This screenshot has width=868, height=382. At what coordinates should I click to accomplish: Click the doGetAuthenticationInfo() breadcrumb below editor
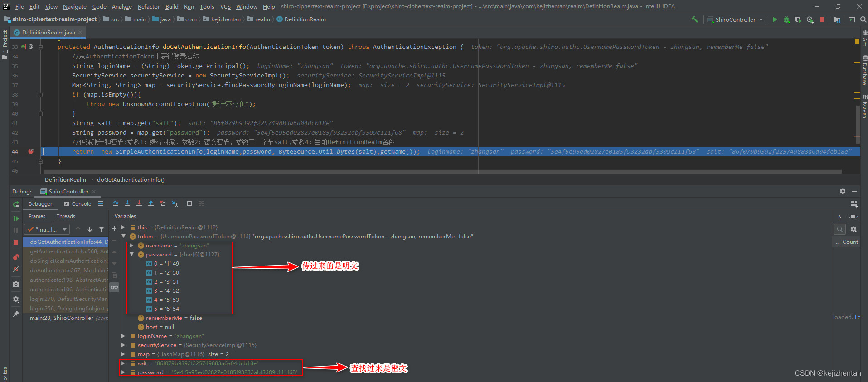click(131, 180)
